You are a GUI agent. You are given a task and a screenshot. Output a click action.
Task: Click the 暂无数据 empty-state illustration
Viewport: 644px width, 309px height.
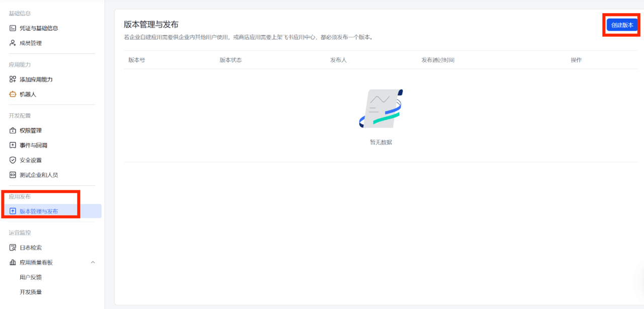pyautogui.click(x=381, y=109)
